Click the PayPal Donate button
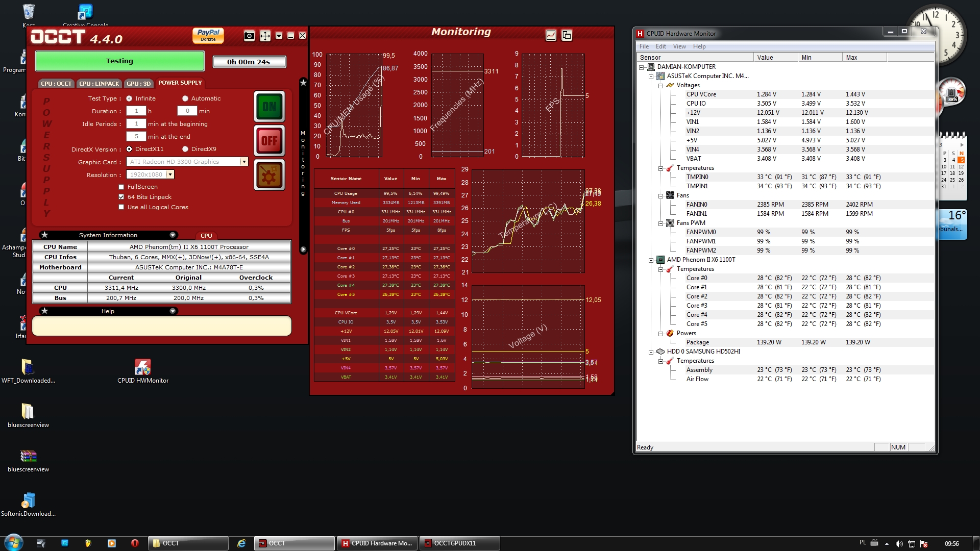Screen dimensions: 980x551 point(208,35)
